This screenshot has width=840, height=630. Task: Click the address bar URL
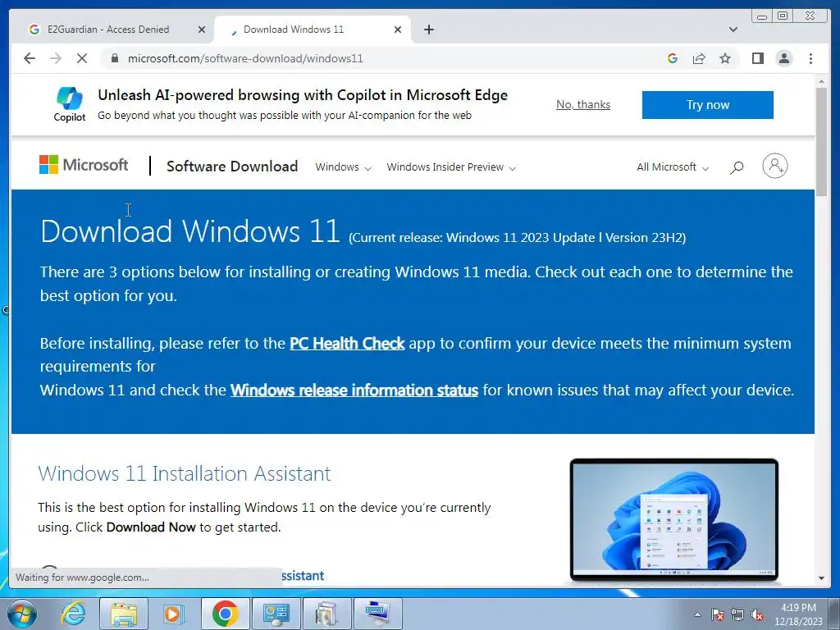(x=245, y=58)
